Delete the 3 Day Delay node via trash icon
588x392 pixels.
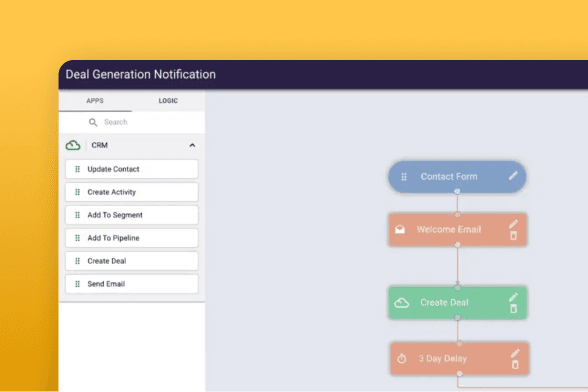click(515, 365)
